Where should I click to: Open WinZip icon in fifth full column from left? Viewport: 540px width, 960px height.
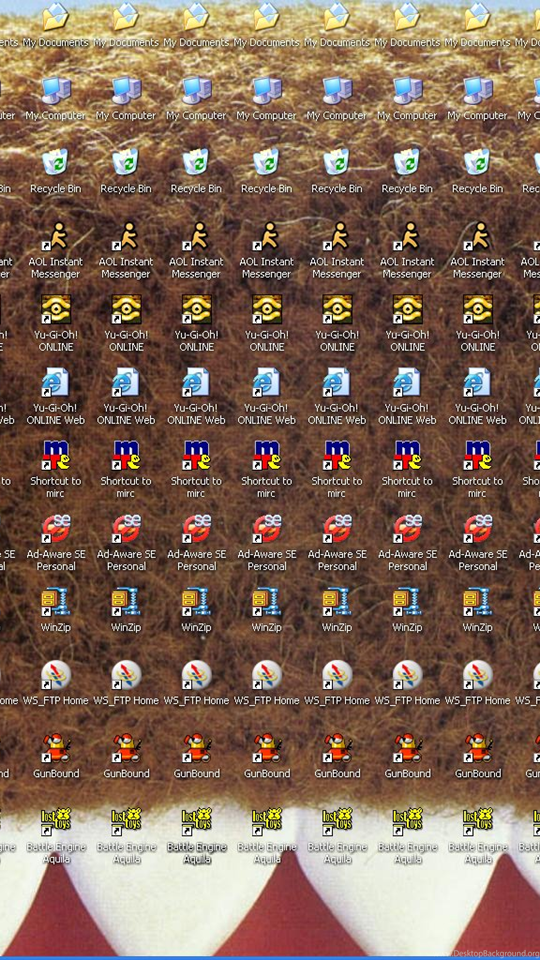337,601
